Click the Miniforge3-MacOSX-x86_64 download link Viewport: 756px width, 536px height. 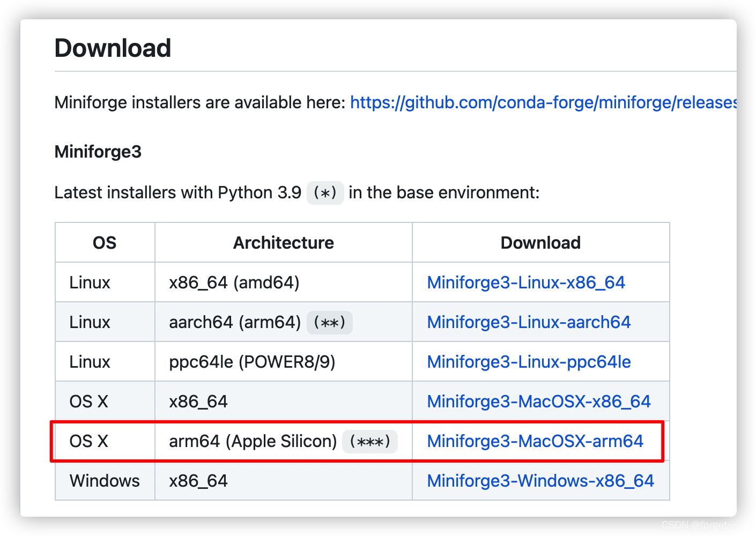click(539, 401)
